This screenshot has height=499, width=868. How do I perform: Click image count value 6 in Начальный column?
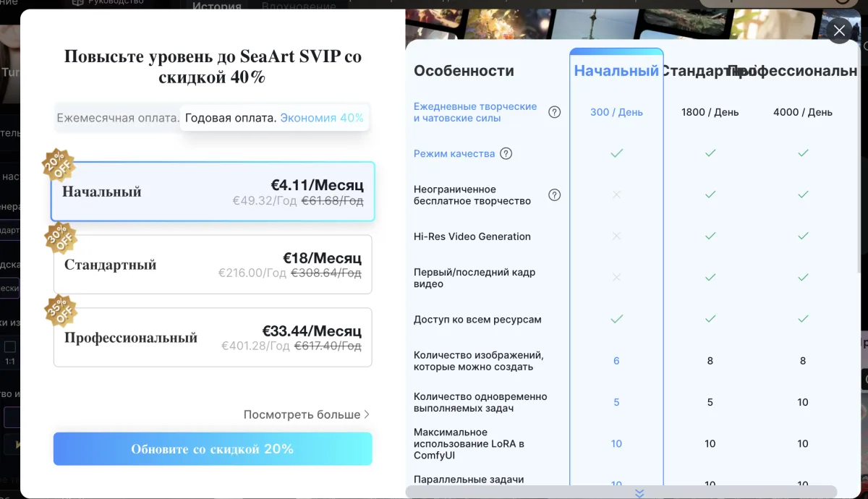(616, 361)
